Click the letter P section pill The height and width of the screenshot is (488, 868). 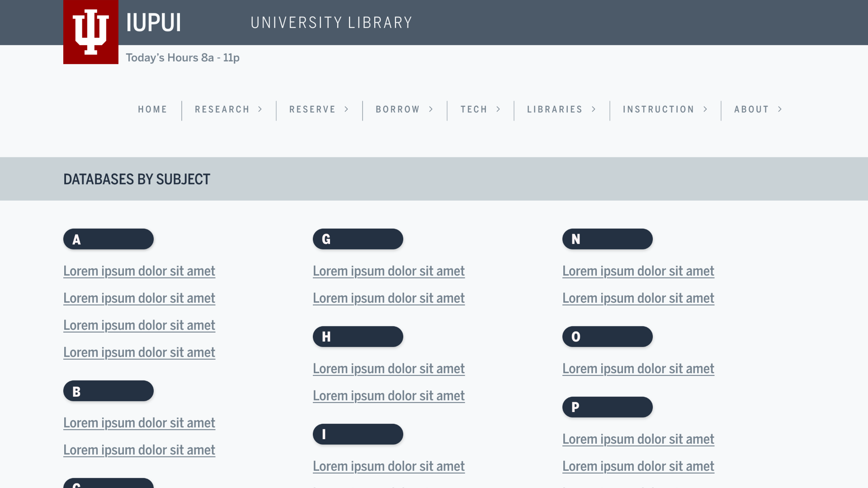608,407
